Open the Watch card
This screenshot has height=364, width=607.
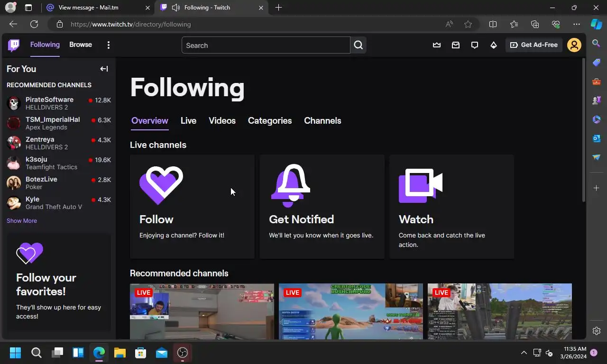[451, 207]
